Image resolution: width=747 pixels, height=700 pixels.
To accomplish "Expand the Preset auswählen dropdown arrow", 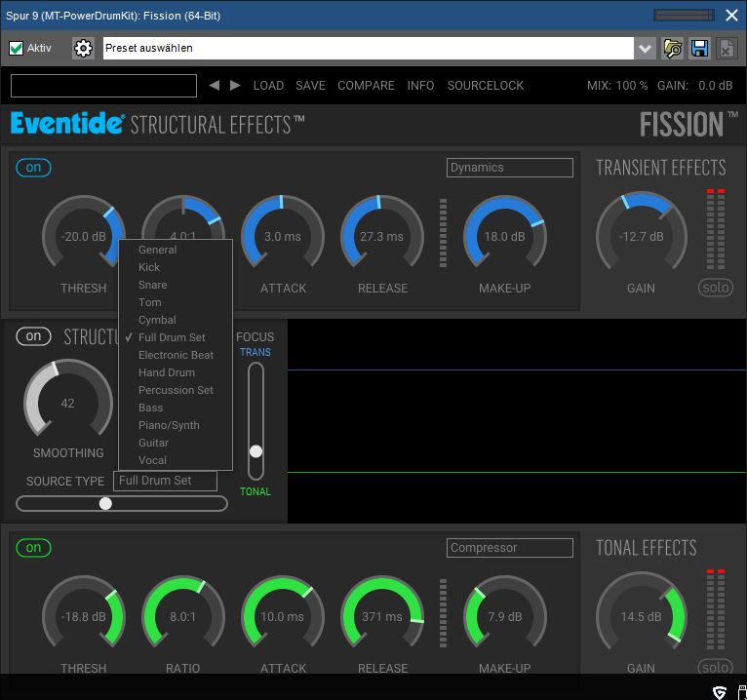I will [645, 48].
